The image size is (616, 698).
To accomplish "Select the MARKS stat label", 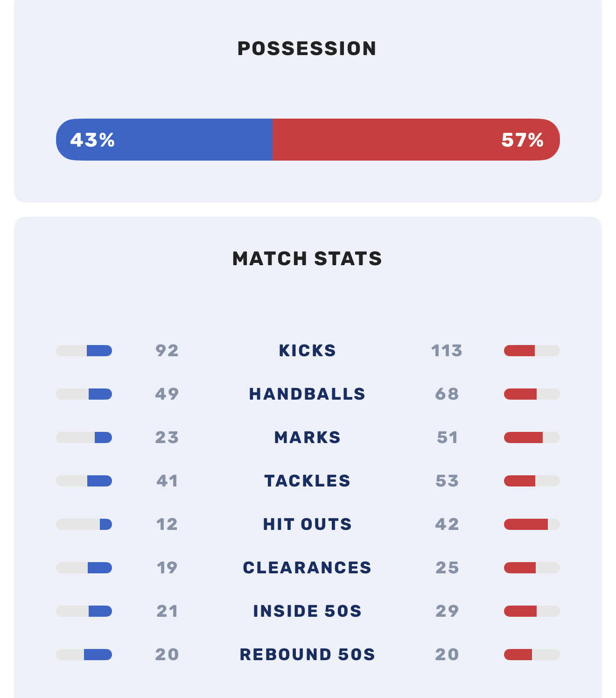I will pos(307,437).
